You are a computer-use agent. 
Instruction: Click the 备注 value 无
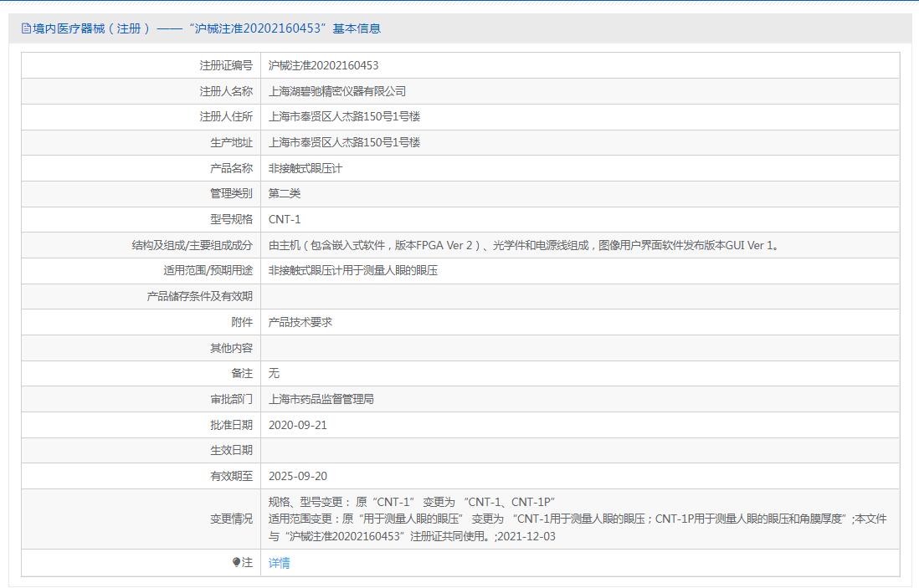click(x=274, y=373)
